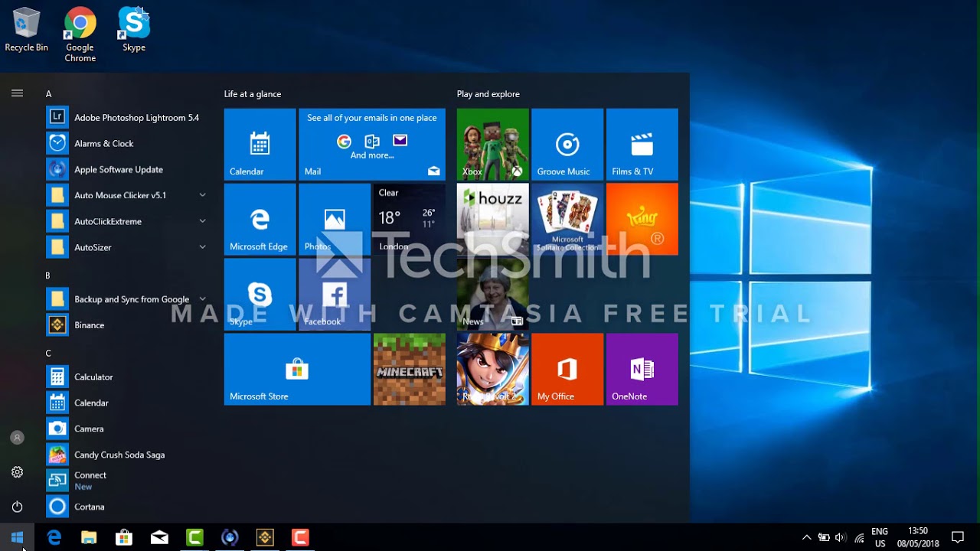980x551 pixels.
Task: Launch Alarms & Clock app
Action: point(126,144)
